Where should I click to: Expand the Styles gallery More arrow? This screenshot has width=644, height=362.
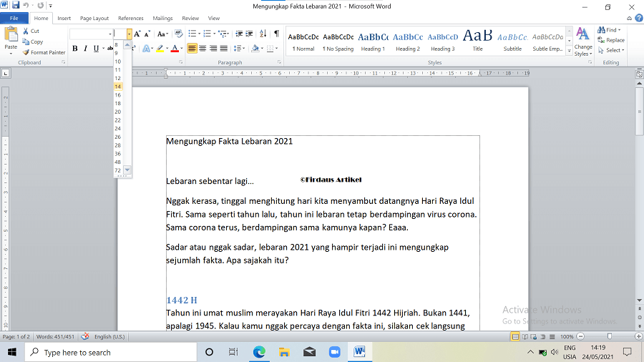(x=570, y=52)
